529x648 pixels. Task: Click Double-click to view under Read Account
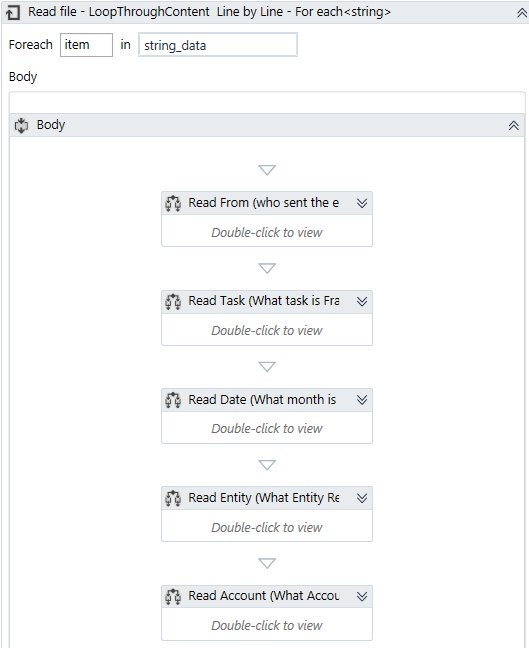coord(267,625)
